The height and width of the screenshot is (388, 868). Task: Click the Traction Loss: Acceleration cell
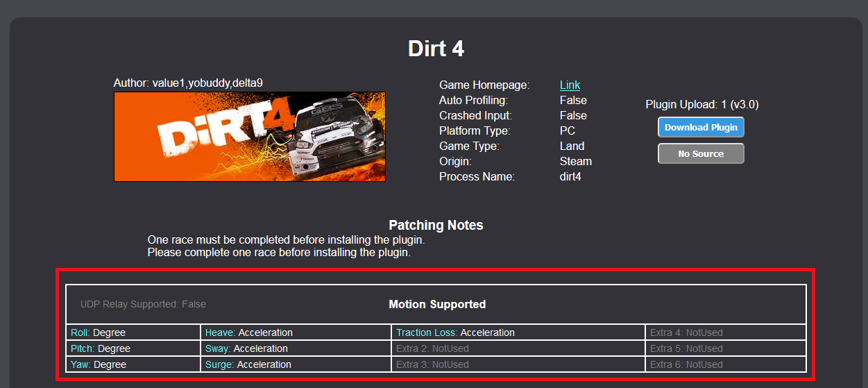coord(518,332)
